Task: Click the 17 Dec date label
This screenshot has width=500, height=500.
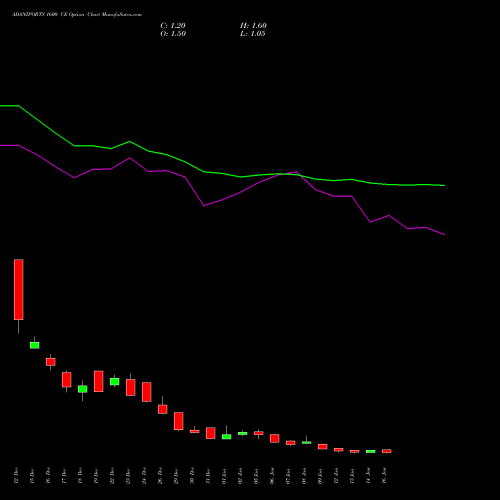Action: pos(64,475)
